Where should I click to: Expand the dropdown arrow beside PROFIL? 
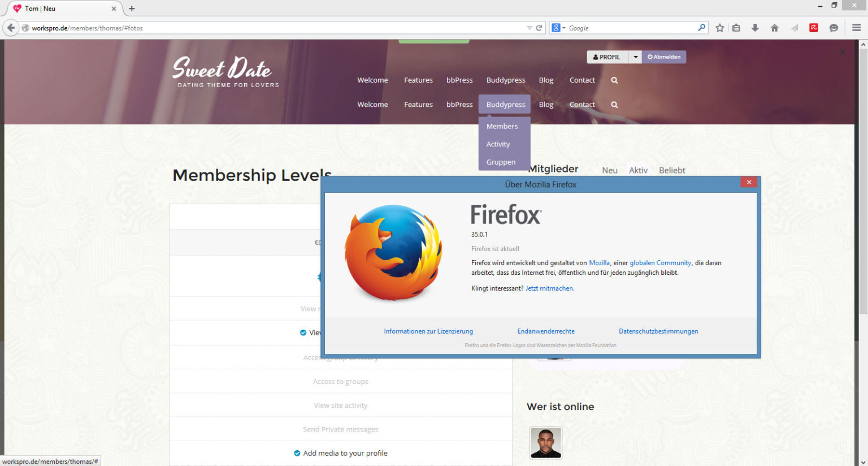tap(635, 57)
